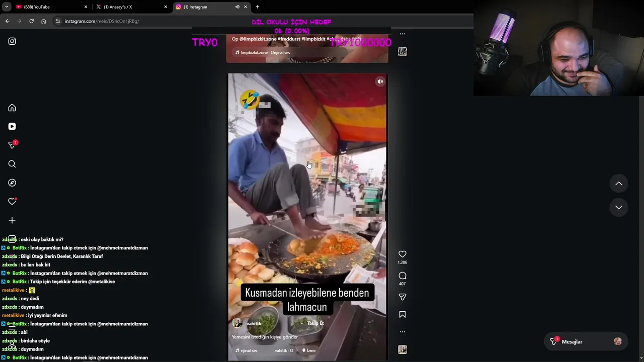This screenshot has width=644, height=362.
Task: Open Instagram search from the sidebar
Action: [12, 164]
